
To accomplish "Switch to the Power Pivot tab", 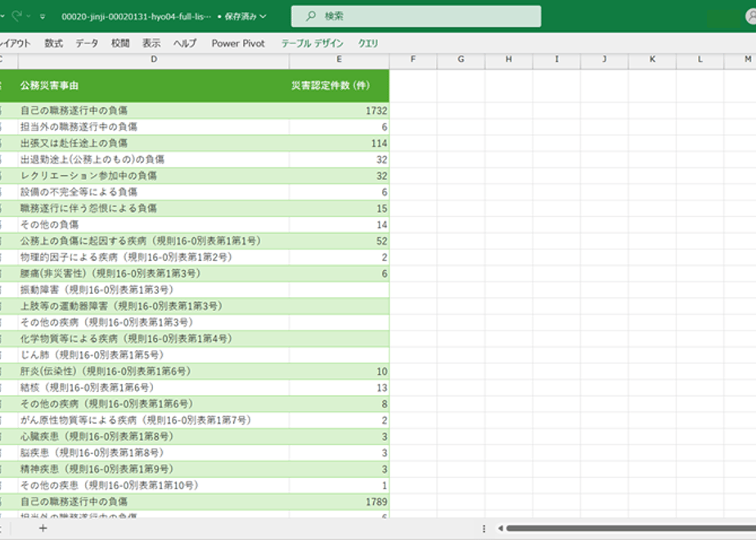I will coord(238,43).
